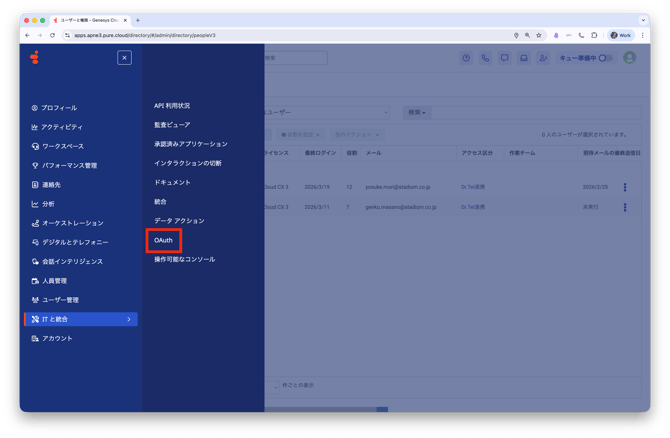
Task: Close the navigation menu with the X button
Action: pos(124,58)
